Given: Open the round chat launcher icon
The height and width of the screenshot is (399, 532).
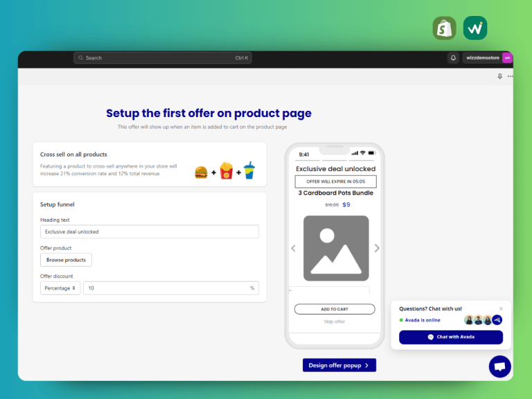Looking at the screenshot, I should click(499, 366).
